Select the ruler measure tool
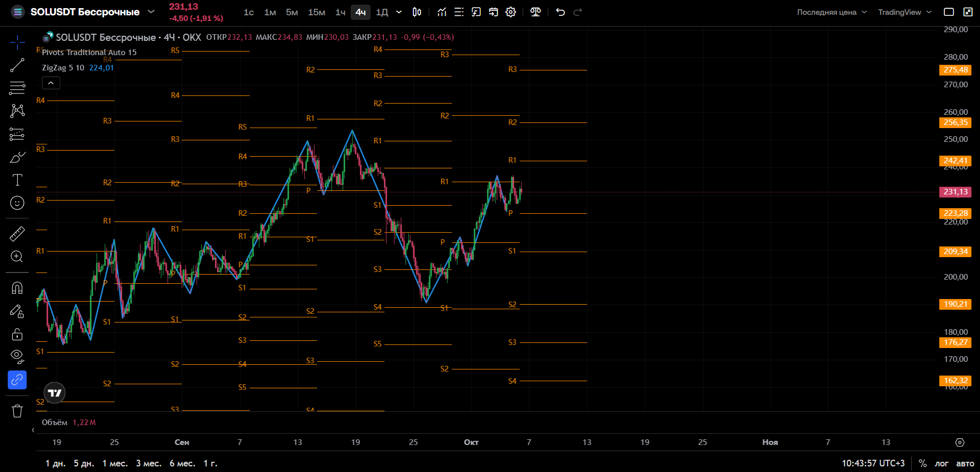Viewport: 980px width, 472px height. coord(17,234)
